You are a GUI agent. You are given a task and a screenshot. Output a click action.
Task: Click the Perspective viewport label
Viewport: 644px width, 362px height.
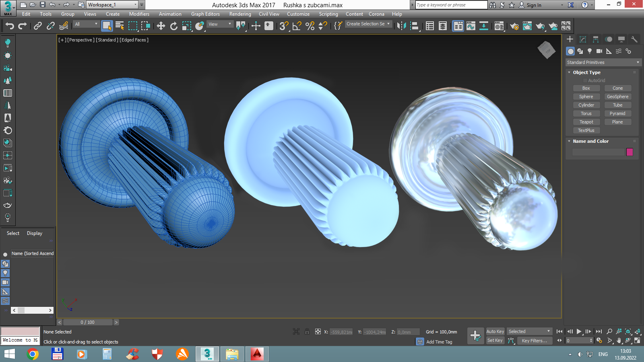click(x=81, y=40)
